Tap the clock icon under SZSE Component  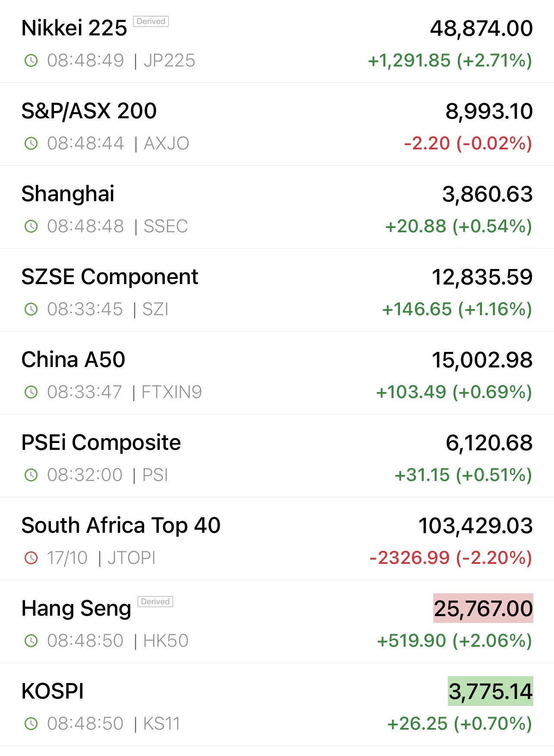(x=31, y=310)
